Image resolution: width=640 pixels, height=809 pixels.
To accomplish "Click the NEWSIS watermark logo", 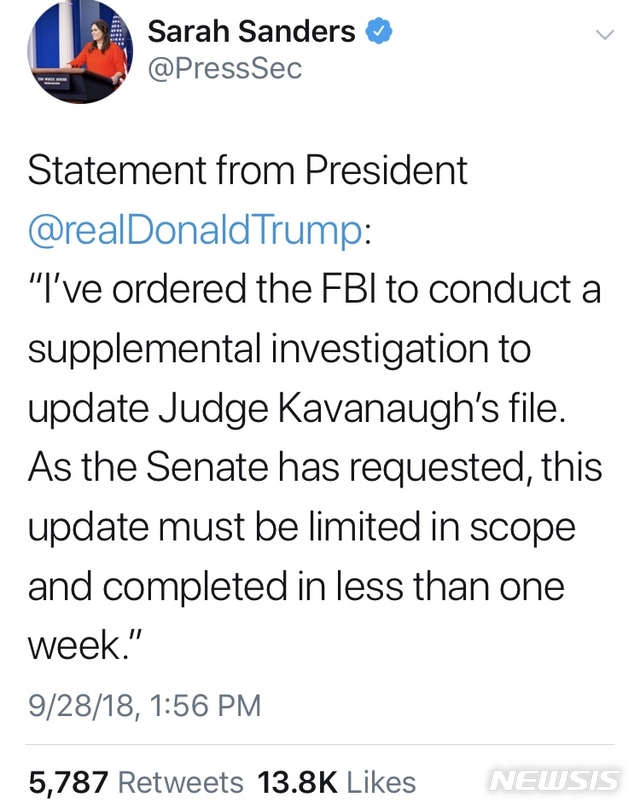I will (560, 780).
